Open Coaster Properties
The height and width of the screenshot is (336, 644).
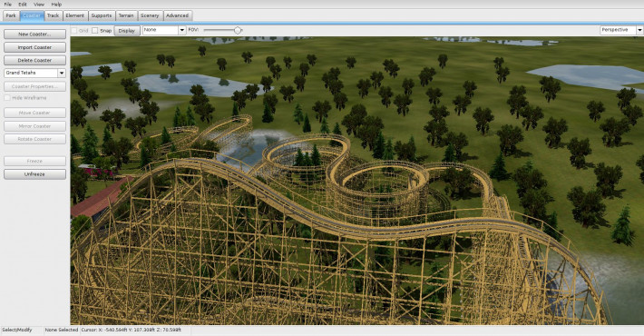34,86
